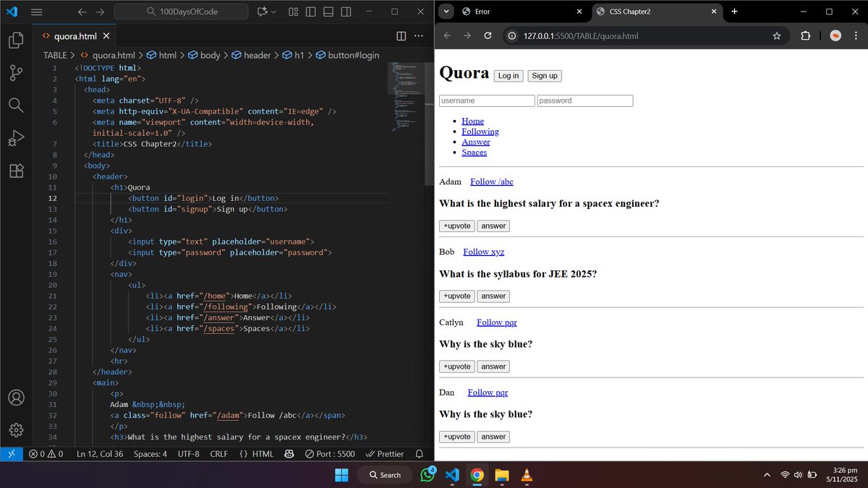Select the quora.html editor tab
Screen dimensions: 868x488
[75, 36]
